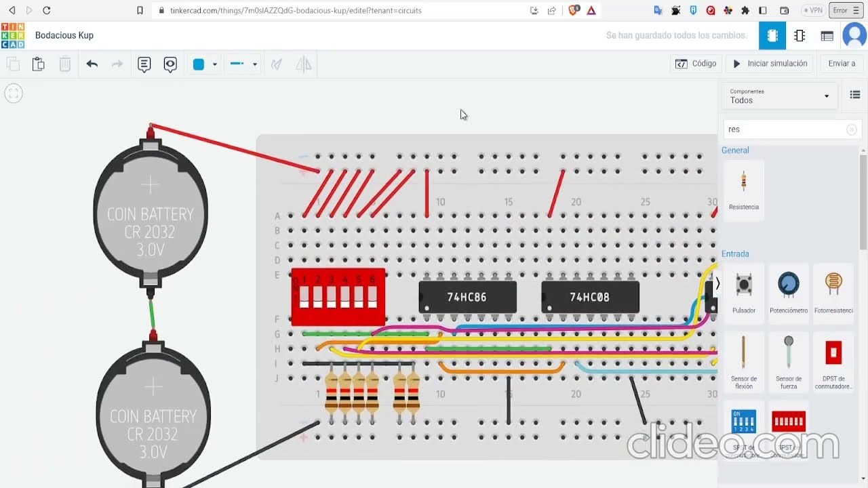Screen dimensions: 868x488
Task: Toggle the browser sidebar panel icon
Action: point(763,10)
